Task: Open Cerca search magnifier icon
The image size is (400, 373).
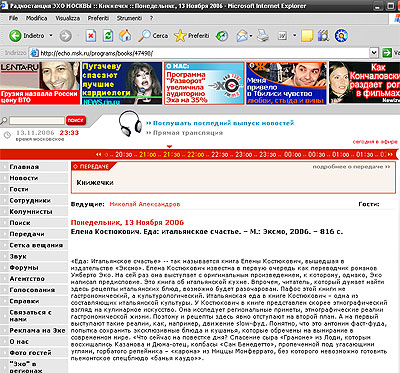Action: [144, 36]
